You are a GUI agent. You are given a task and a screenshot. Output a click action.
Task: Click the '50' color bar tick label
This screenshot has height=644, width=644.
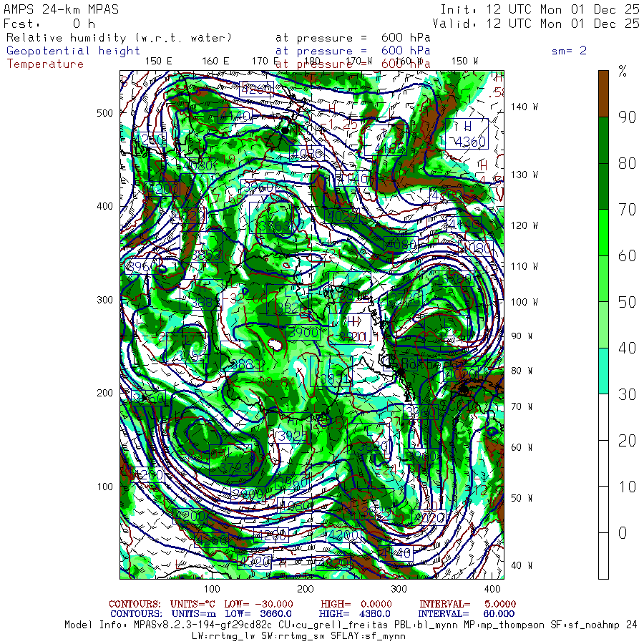627,302
